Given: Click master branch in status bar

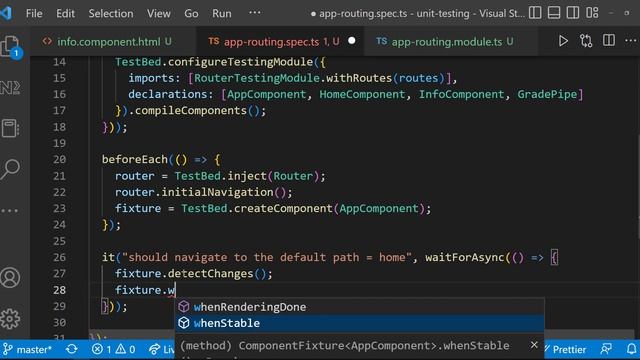Looking at the screenshot, I should point(27,350).
